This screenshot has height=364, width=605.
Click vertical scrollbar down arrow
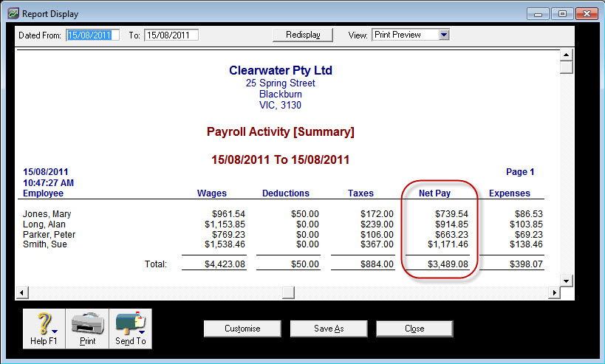566,281
